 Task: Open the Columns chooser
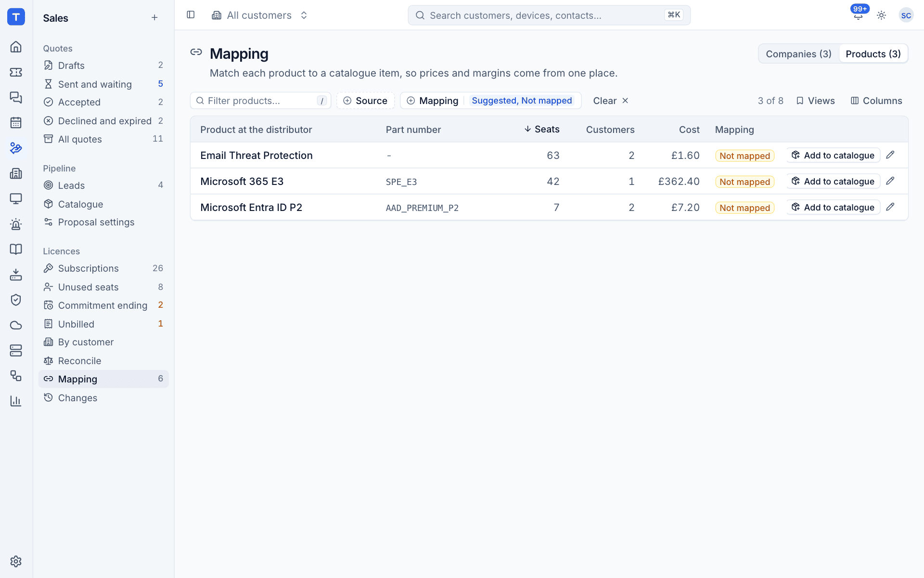tap(876, 101)
